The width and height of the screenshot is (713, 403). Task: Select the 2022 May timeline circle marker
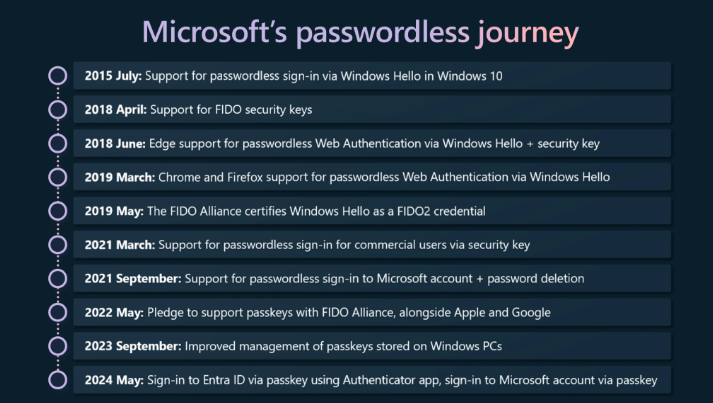(x=58, y=312)
